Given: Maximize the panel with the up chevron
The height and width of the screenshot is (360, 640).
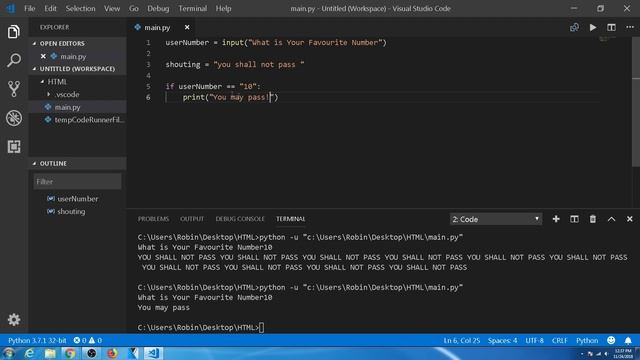Looking at the screenshot, I should 611,219.
